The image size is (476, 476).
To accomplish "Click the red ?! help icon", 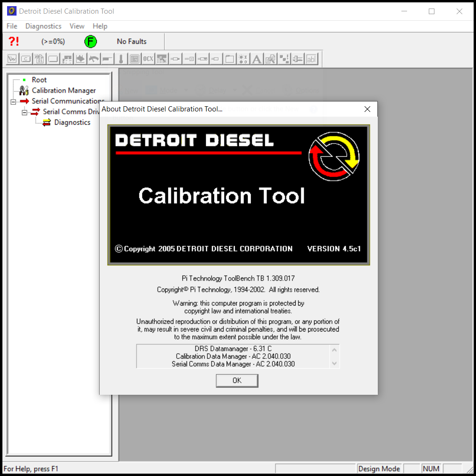I will (x=14, y=42).
